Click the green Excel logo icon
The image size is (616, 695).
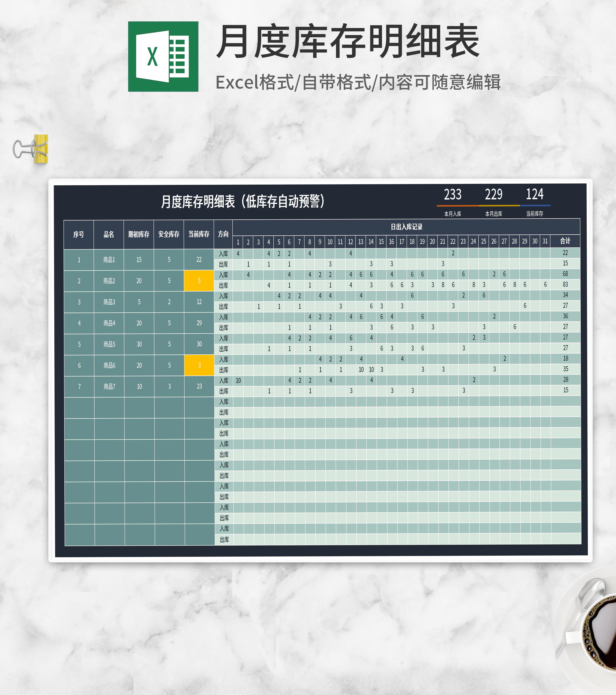pyautogui.click(x=163, y=56)
